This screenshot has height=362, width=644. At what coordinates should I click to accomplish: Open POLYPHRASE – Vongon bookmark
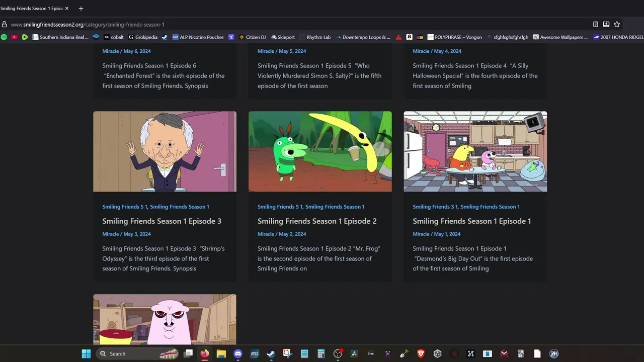(454, 37)
